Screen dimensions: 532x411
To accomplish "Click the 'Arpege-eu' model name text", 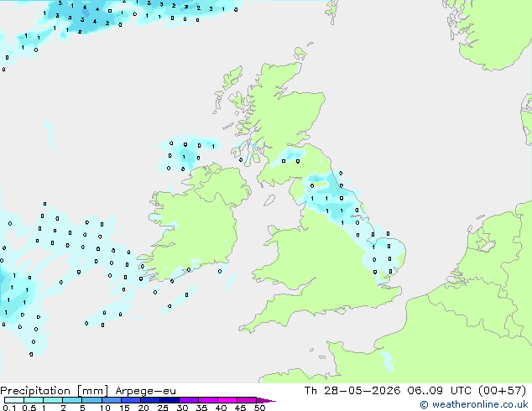I will (x=145, y=391).
